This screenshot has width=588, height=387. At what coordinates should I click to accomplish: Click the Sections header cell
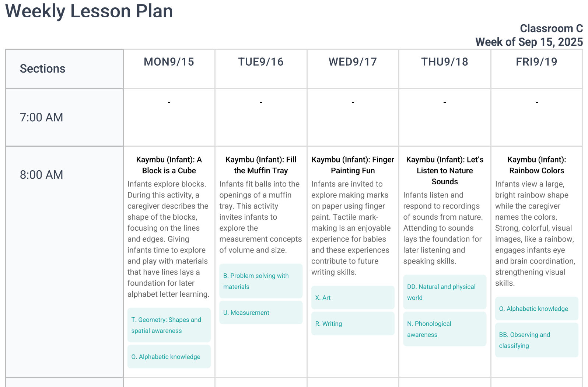tap(43, 69)
